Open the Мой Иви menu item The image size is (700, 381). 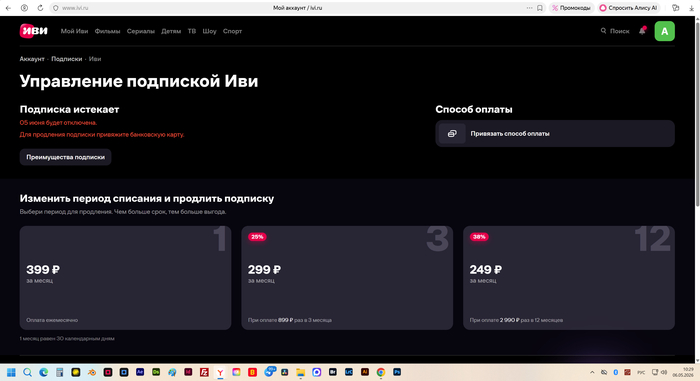pos(74,31)
